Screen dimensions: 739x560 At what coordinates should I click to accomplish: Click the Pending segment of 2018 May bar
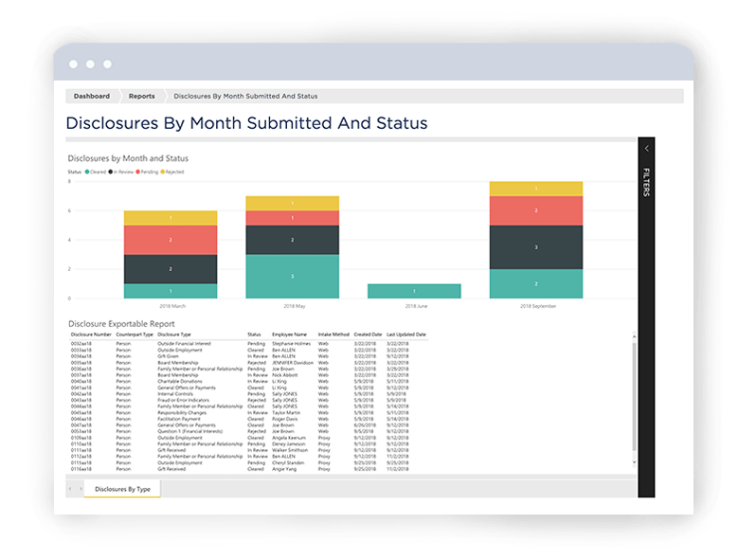(292, 218)
